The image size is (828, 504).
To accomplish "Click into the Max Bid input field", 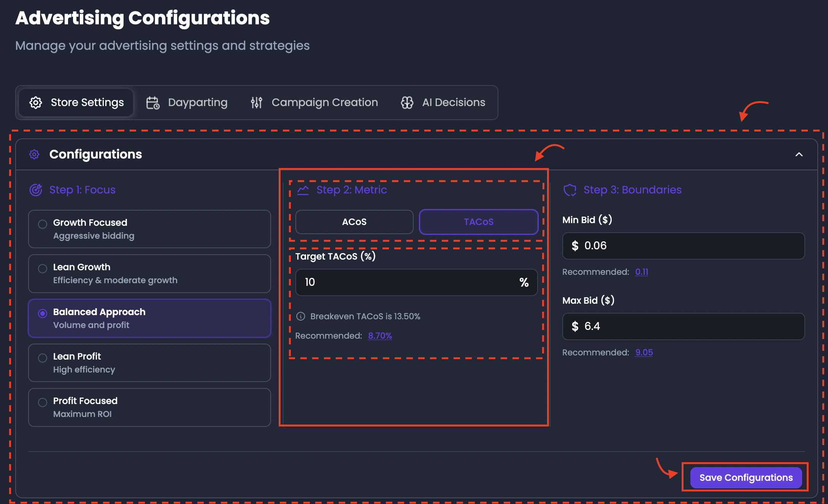I will (x=683, y=326).
